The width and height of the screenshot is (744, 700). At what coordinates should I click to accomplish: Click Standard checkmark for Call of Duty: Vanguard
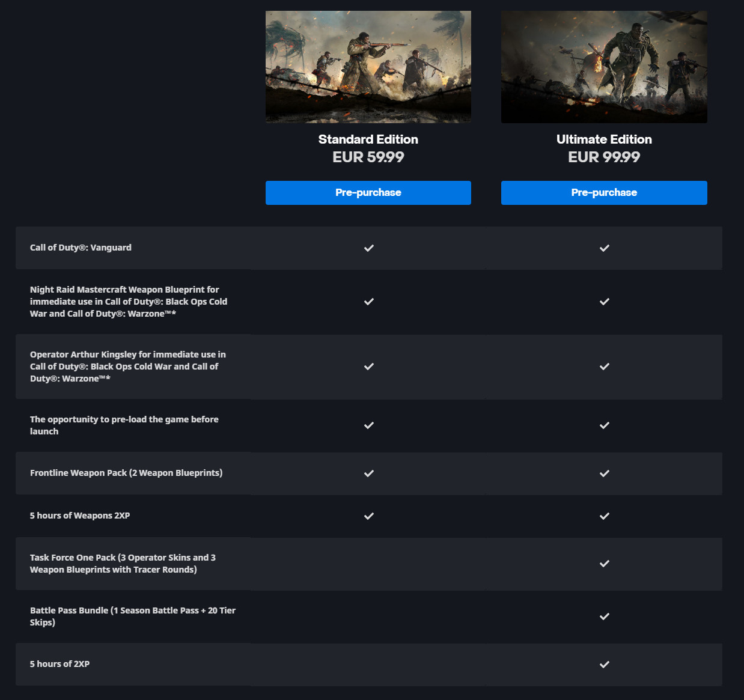pyautogui.click(x=369, y=248)
